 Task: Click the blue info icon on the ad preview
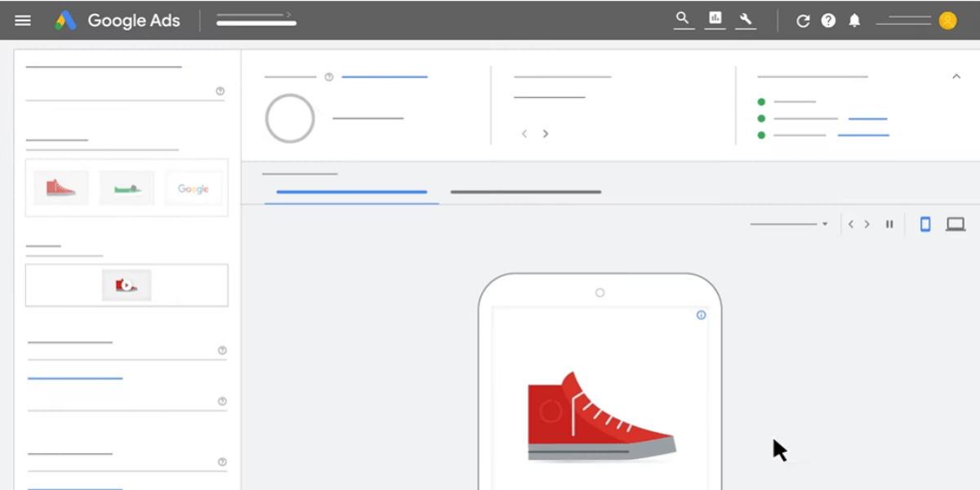pyautogui.click(x=700, y=315)
